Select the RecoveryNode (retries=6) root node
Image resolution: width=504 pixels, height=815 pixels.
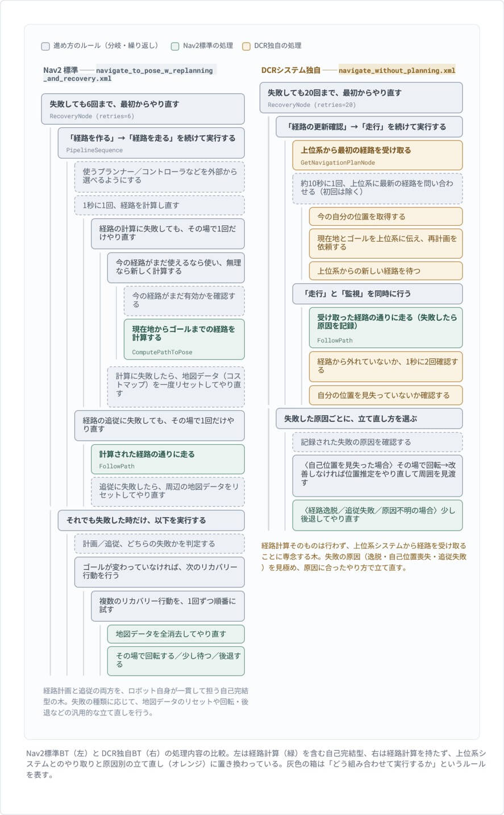point(143,109)
